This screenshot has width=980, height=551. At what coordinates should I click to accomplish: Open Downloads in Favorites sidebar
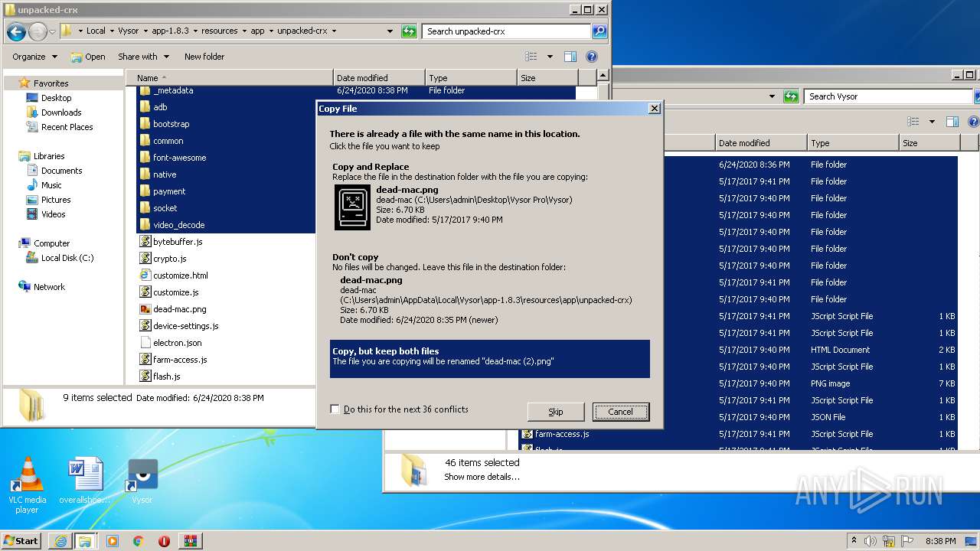pos(61,112)
